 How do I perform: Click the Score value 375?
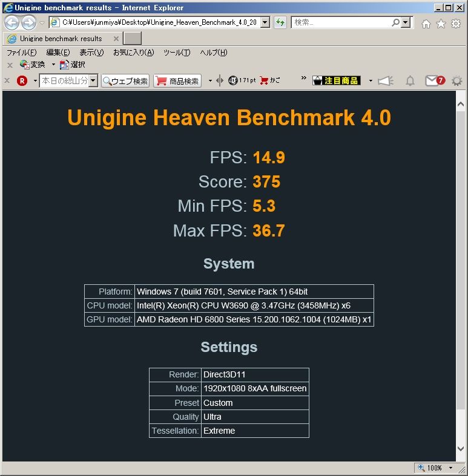click(266, 182)
